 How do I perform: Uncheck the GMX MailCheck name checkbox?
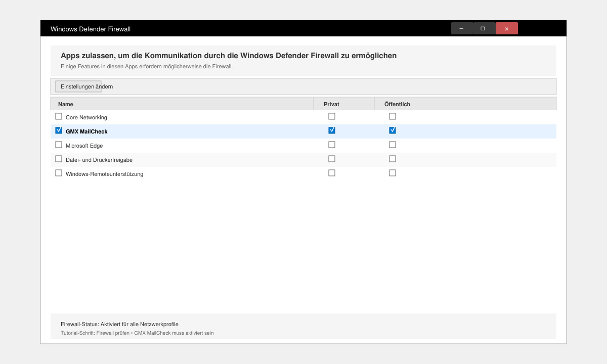[59, 130]
